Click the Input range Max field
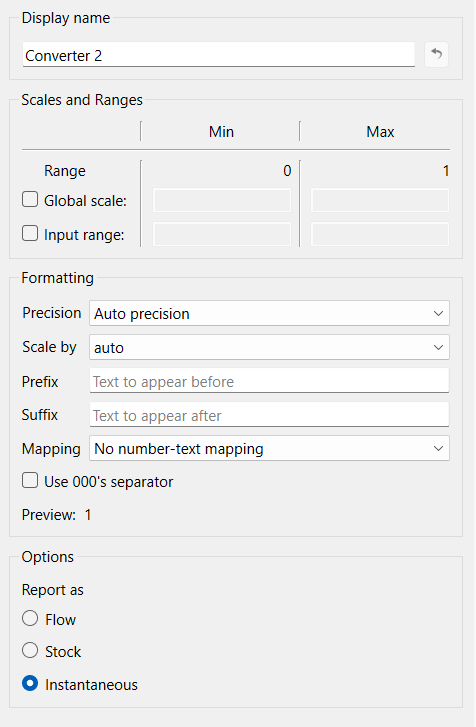Image resolution: width=476 pixels, height=727 pixels. click(380, 234)
